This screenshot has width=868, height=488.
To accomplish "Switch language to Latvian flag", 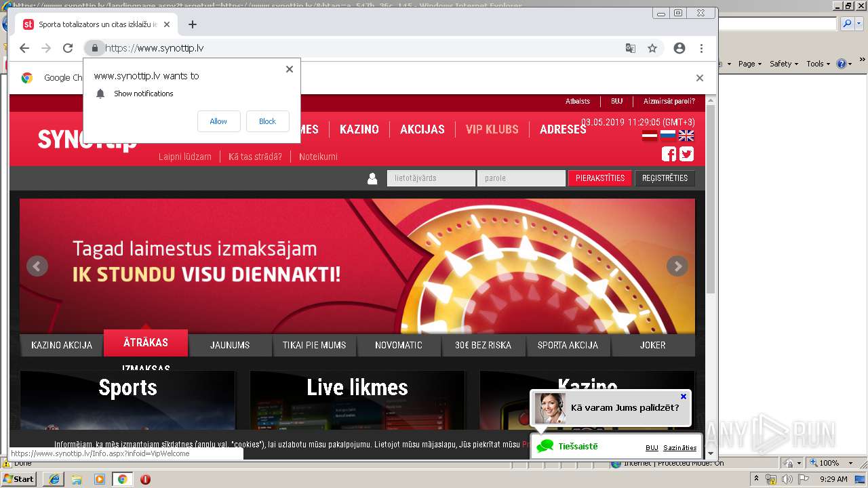I will [650, 136].
